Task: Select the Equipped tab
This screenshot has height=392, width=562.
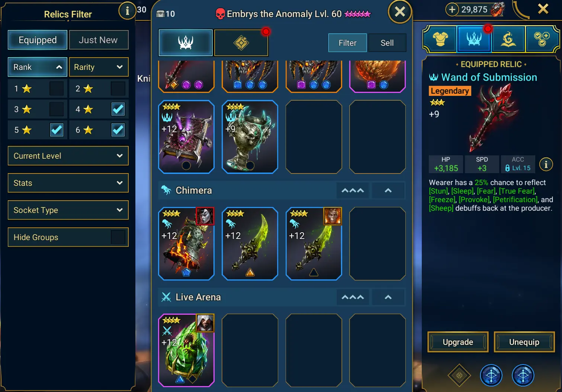Action: [x=38, y=40]
